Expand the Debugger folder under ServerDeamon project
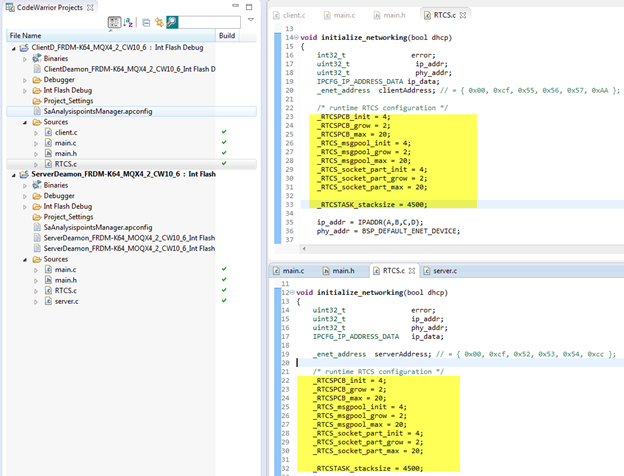Viewport: 624px width, 476px height. pyautogui.click(x=25, y=196)
